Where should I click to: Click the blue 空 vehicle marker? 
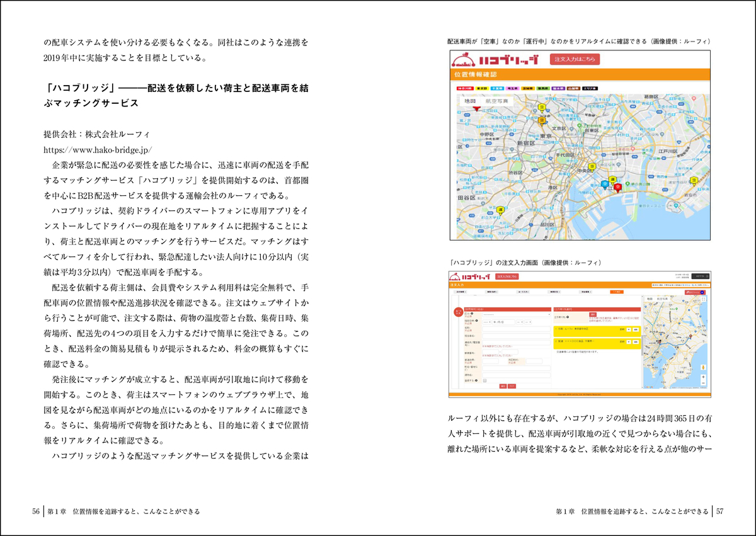pos(605,185)
